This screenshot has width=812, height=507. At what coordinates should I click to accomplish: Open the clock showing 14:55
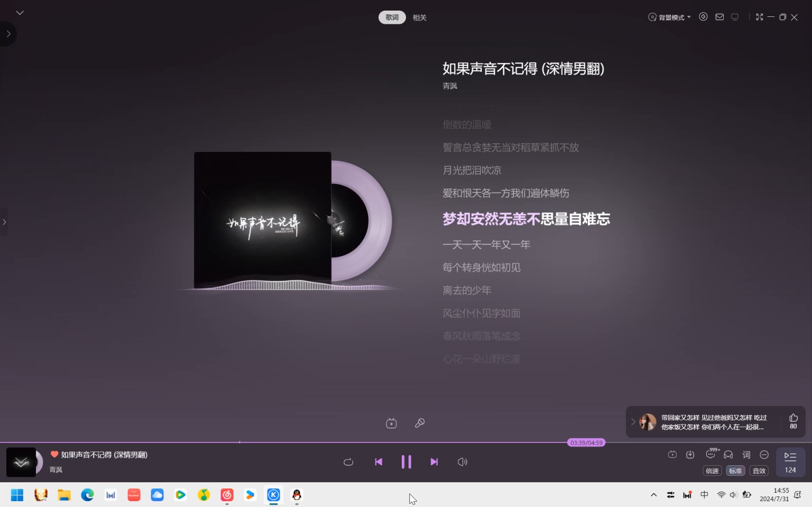tap(774, 495)
